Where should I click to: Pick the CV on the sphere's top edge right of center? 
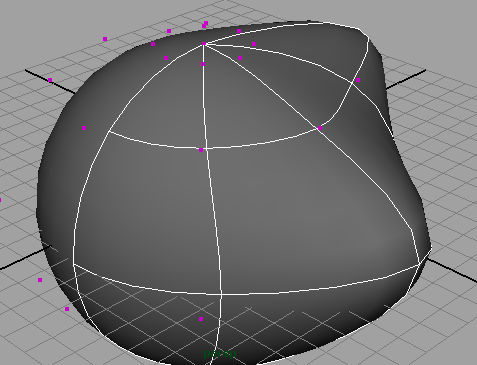pyautogui.click(x=239, y=31)
